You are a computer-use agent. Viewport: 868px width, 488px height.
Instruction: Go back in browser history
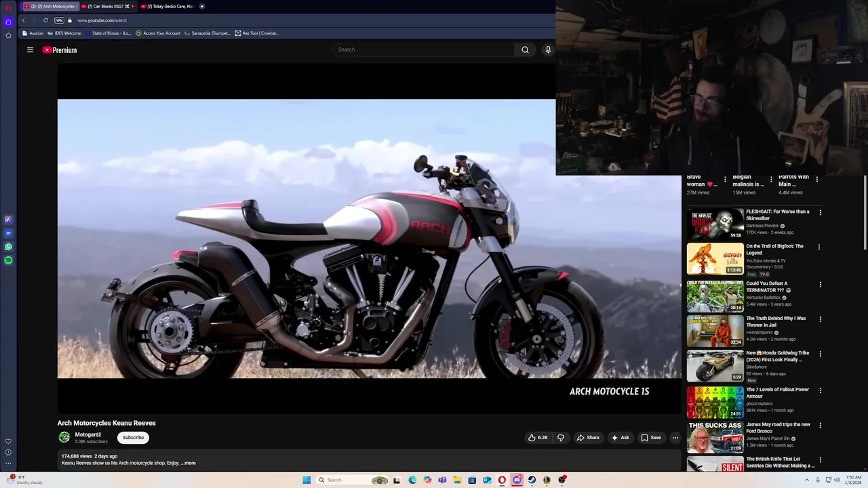click(x=23, y=20)
